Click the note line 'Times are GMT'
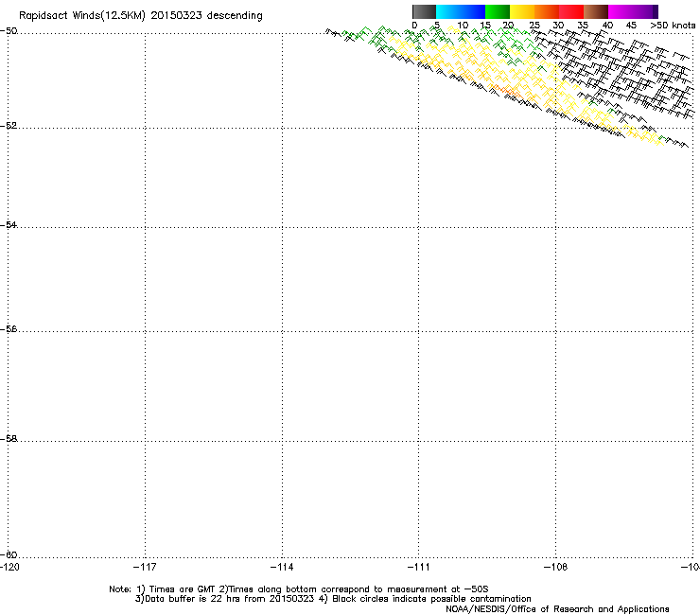 [183, 589]
